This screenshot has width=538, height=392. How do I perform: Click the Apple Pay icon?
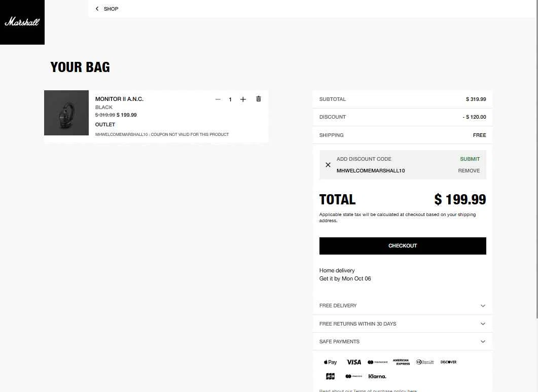pos(330,362)
